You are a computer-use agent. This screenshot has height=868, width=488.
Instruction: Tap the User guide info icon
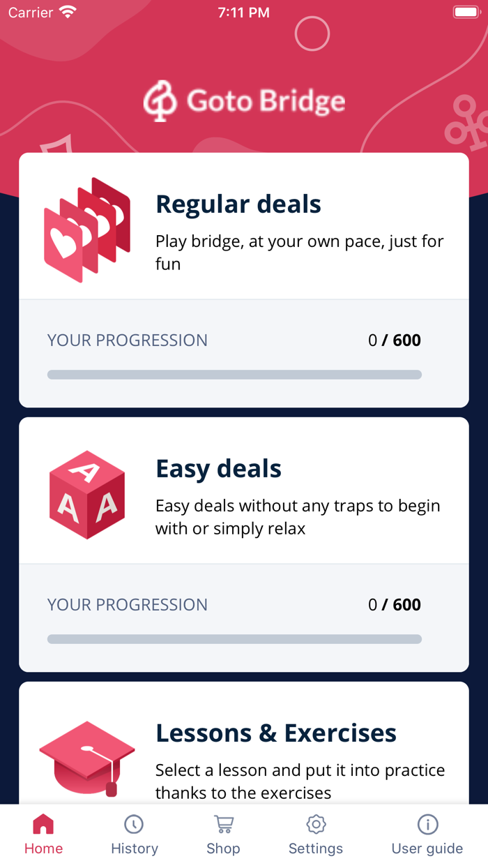point(427,825)
